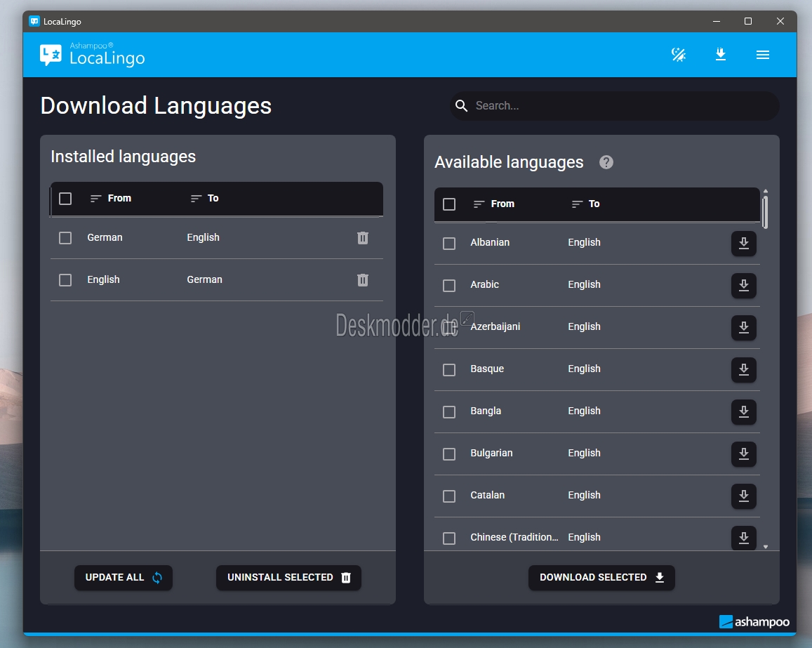Check the German to English installed row
812x648 pixels.
(65, 238)
